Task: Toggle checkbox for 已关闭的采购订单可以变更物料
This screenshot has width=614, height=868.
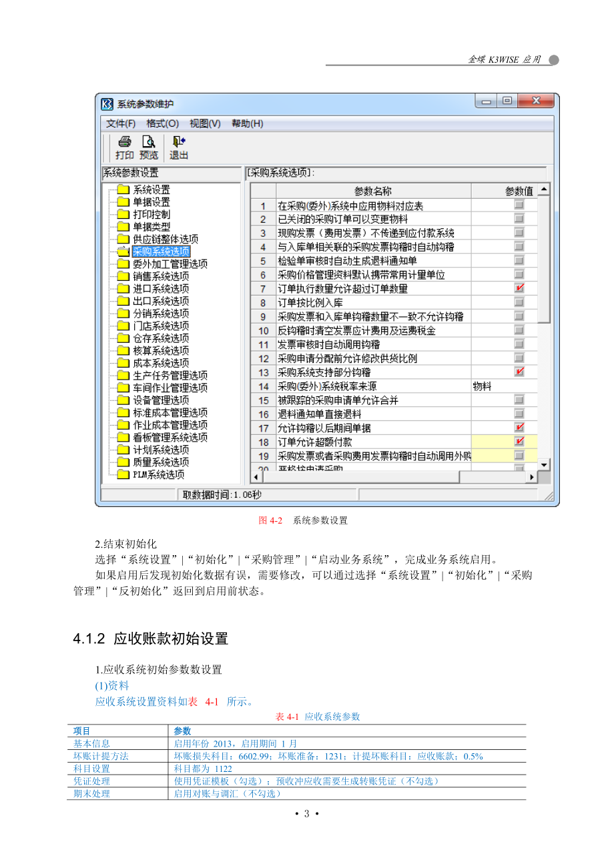Action: tap(519, 219)
